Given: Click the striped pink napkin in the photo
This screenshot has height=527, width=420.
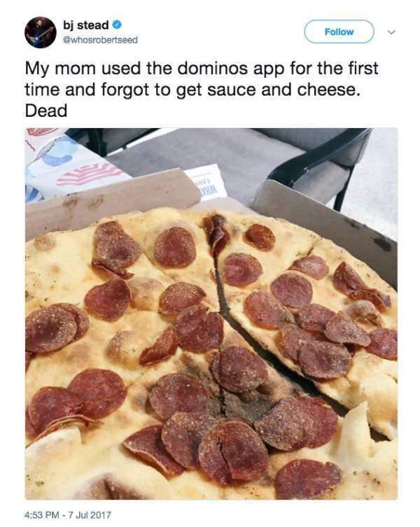Looking at the screenshot, I should tap(89, 174).
